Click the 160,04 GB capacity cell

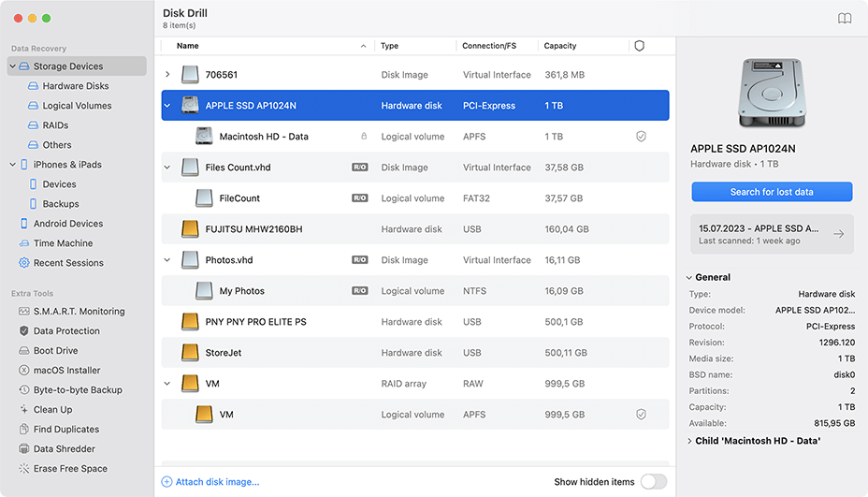566,229
